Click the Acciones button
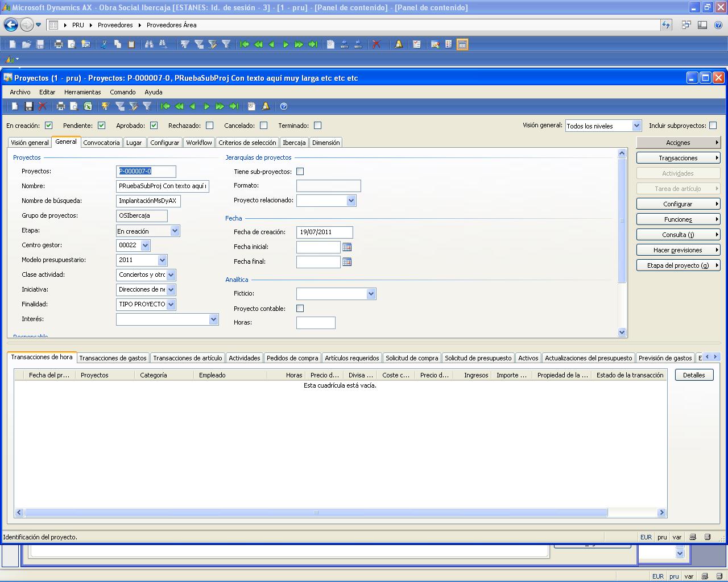This screenshot has width=728, height=582. click(679, 143)
